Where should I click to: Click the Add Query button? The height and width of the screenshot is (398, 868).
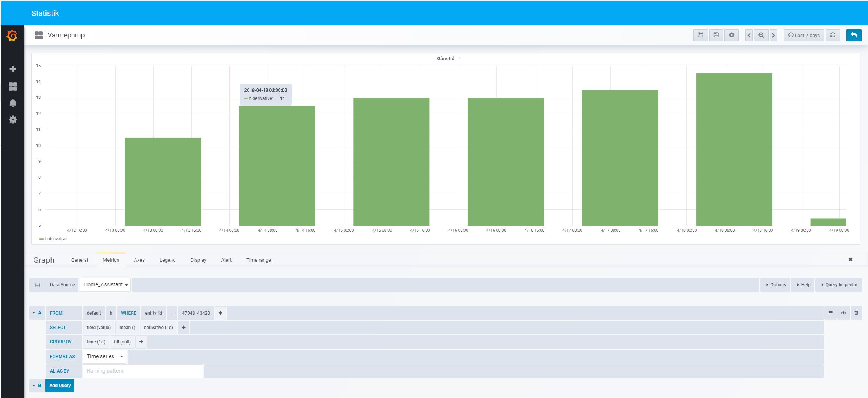pyautogui.click(x=60, y=386)
